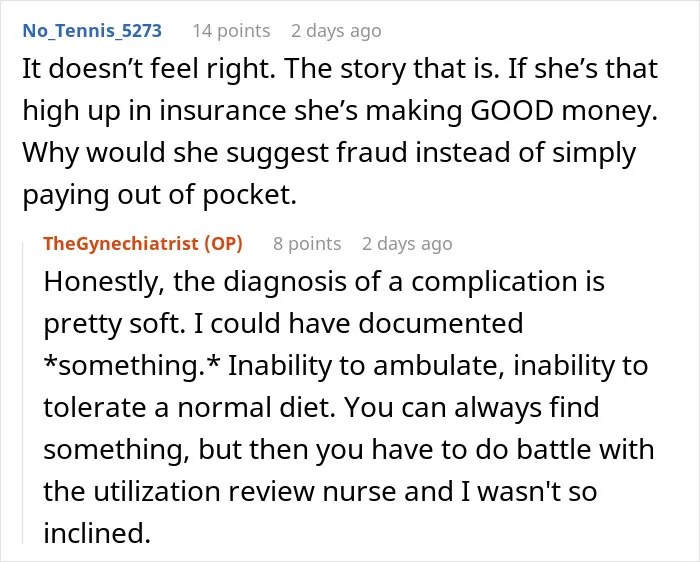Click the text "tolerate a normal diet."

(x=189, y=408)
